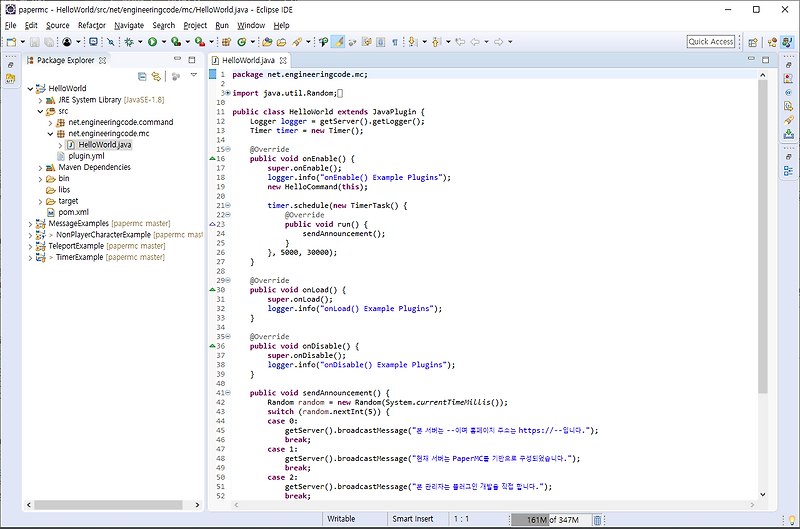Click the Quick Access search field
The width and height of the screenshot is (800, 529).
[x=711, y=42]
